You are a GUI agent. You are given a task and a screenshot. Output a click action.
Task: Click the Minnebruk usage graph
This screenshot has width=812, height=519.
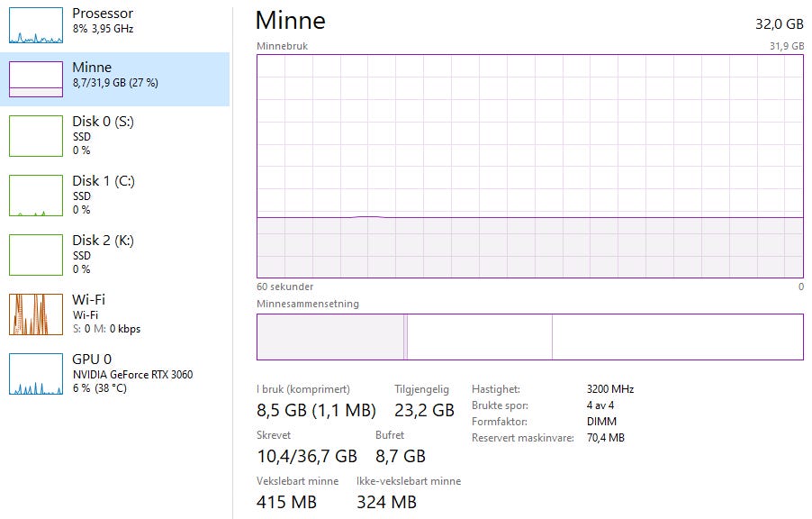coord(529,166)
